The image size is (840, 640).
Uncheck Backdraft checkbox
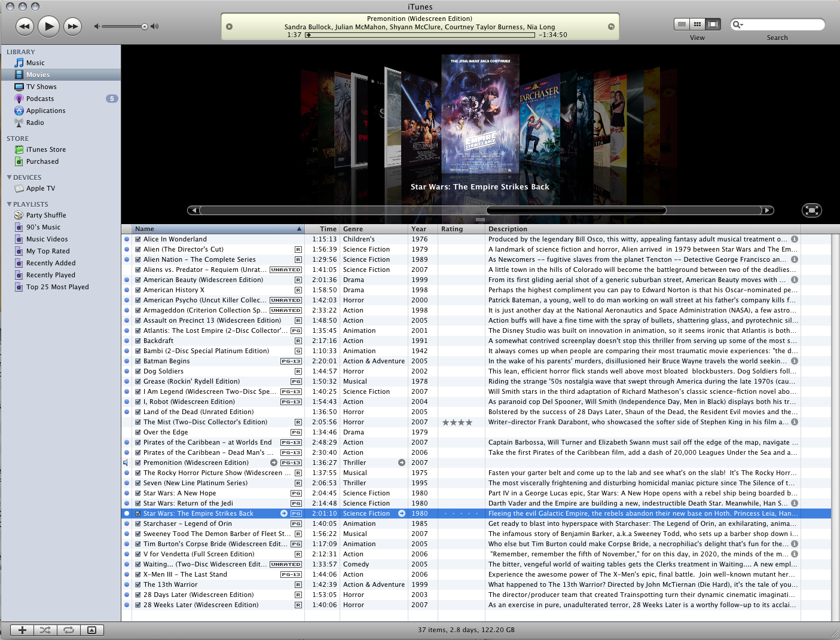(138, 341)
